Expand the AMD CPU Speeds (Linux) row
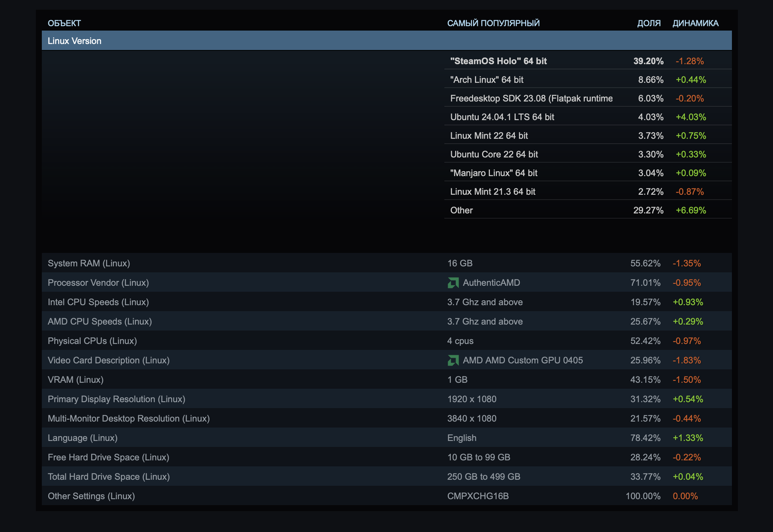Image resolution: width=773 pixels, height=532 pixels. [x=386, y=321]
